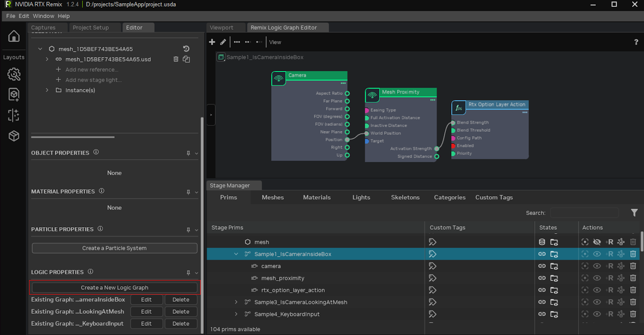The image size is (644, 335).
Task: Open layer folder icon for mesh_proximity row
Action: 554,278
